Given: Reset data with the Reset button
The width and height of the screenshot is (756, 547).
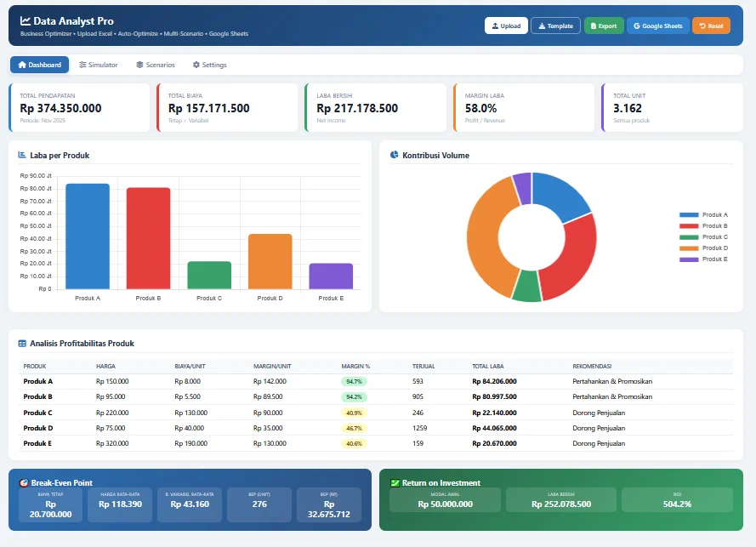Looking at the screenshot, I should [x=711, y=26].
